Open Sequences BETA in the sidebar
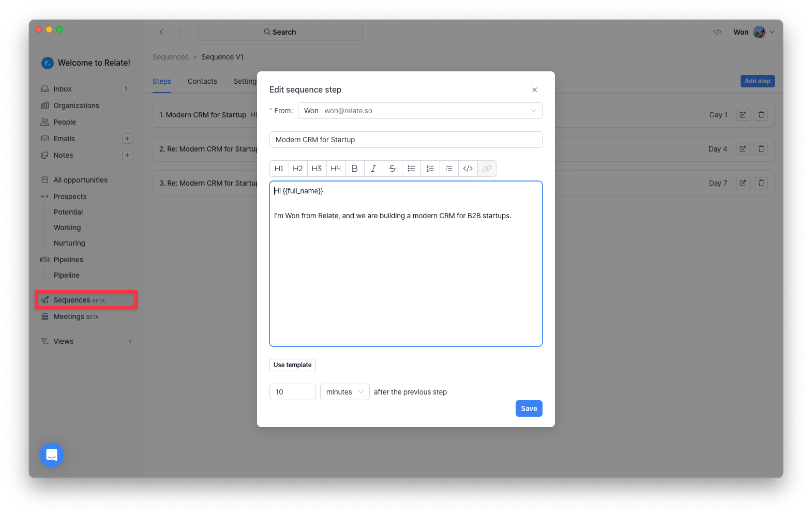 coord(86,300)
